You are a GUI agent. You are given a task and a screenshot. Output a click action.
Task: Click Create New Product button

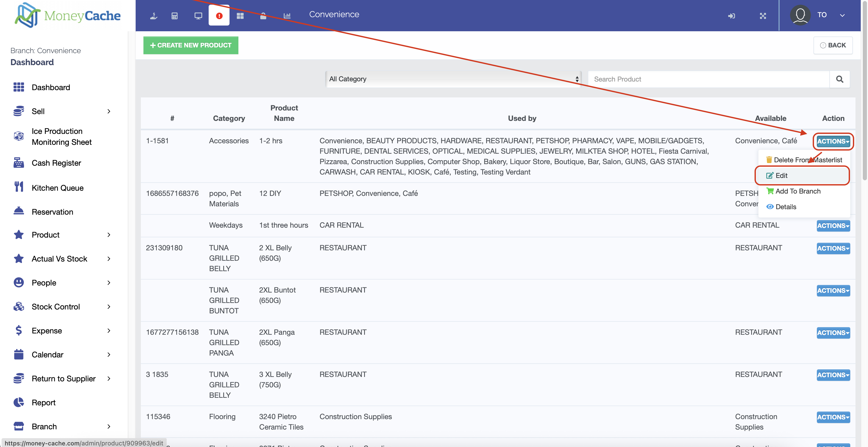pos(191,45)
